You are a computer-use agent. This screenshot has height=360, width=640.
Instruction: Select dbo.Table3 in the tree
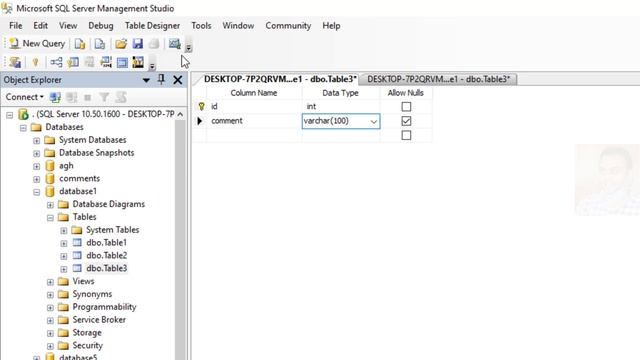click(x=107, y=268)
